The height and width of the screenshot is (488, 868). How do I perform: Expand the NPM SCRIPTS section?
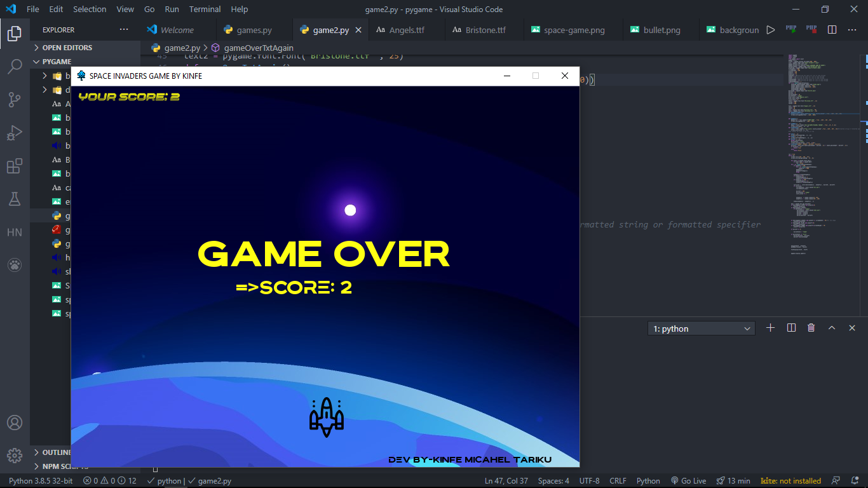pyautogui.click(x=50, y=466)
